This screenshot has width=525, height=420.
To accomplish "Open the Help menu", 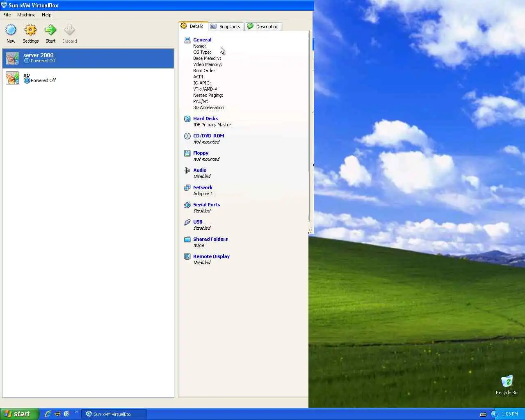I will (x=47, y=15).
